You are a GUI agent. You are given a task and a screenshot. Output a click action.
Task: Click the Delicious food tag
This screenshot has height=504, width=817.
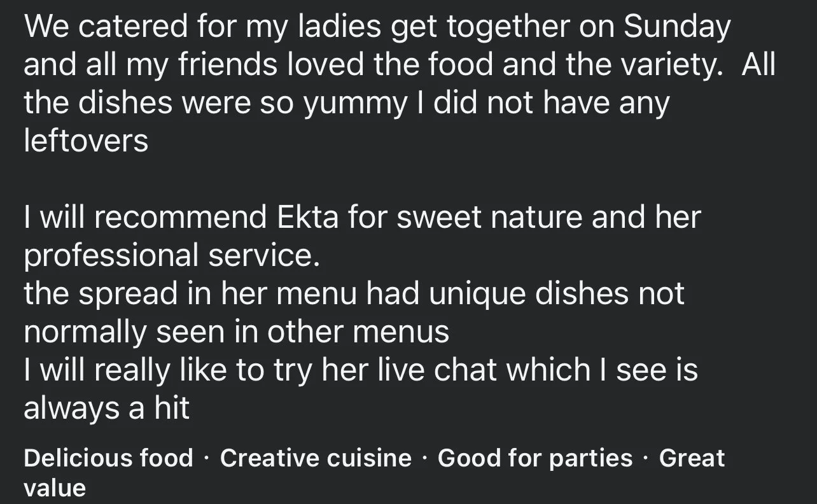click(108, 458)
